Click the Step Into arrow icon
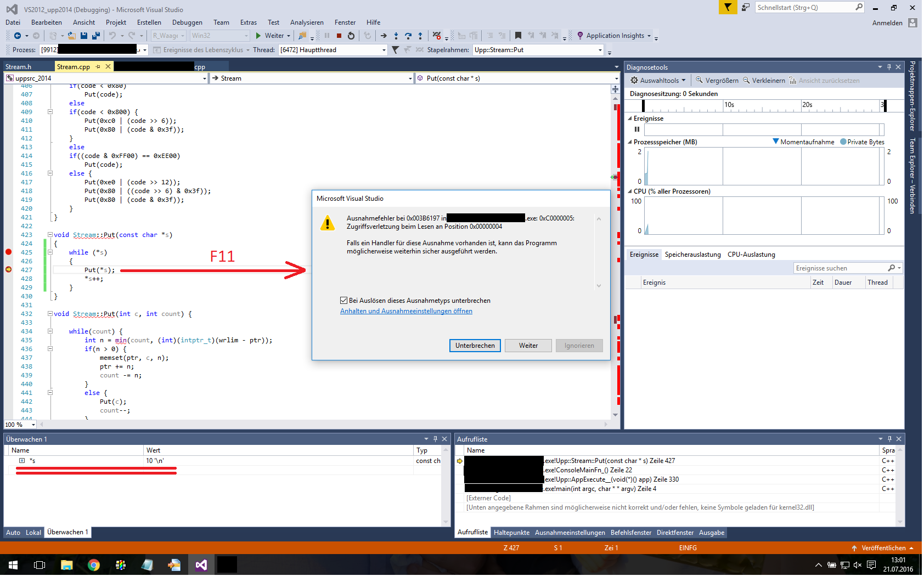The height and width of the screenshot is (576, 924). coord(396,36)
